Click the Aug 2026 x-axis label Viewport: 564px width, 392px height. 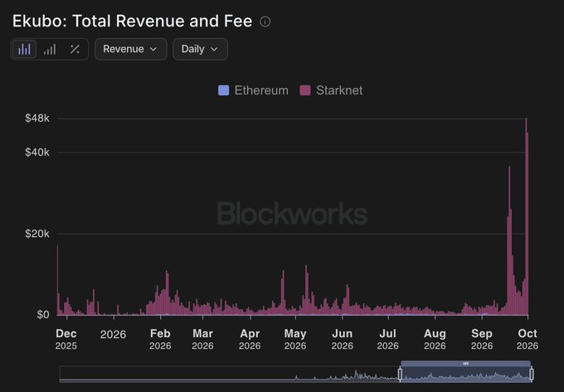[x=435, y=339]
